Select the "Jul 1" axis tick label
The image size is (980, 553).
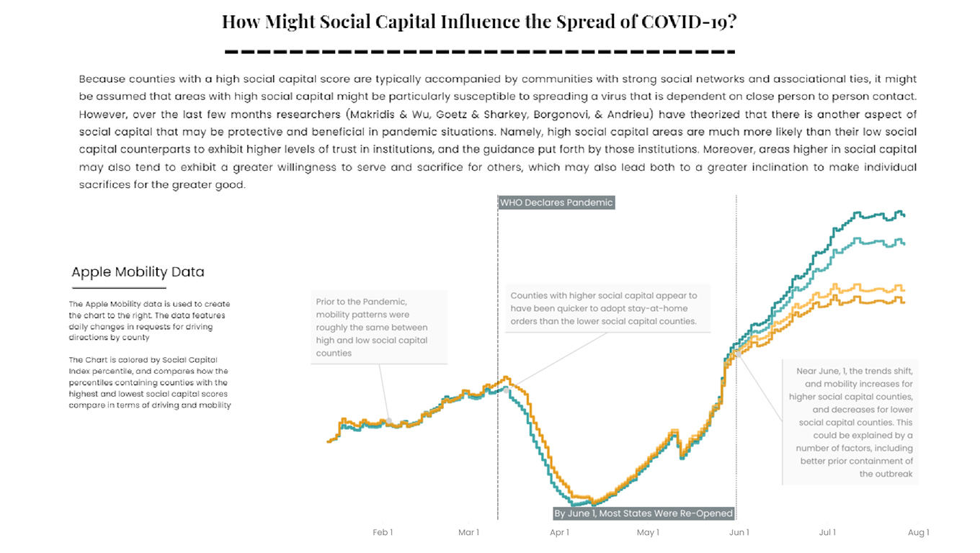pos(827,533)
